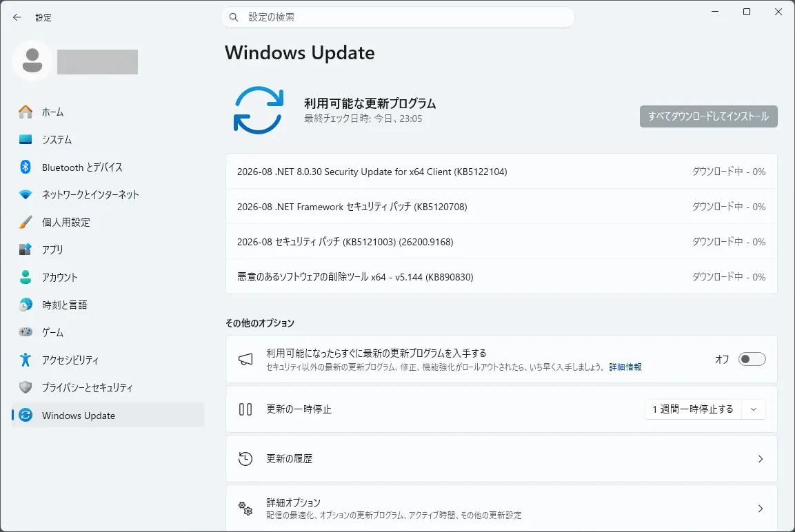Click the システム monitor icon

pyautogui.click(x=26, y=139)
